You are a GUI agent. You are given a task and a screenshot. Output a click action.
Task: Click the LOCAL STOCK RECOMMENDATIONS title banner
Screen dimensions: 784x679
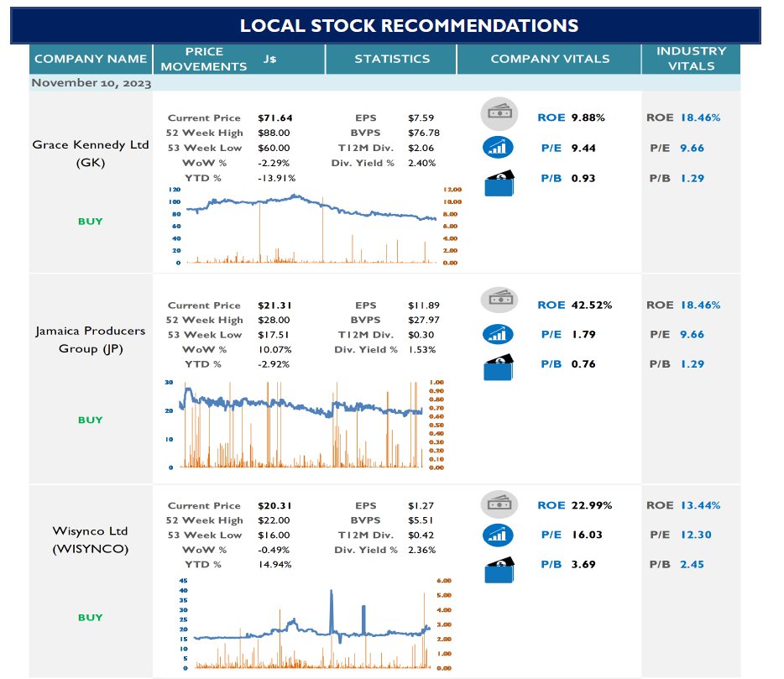[x=385, y=25]
